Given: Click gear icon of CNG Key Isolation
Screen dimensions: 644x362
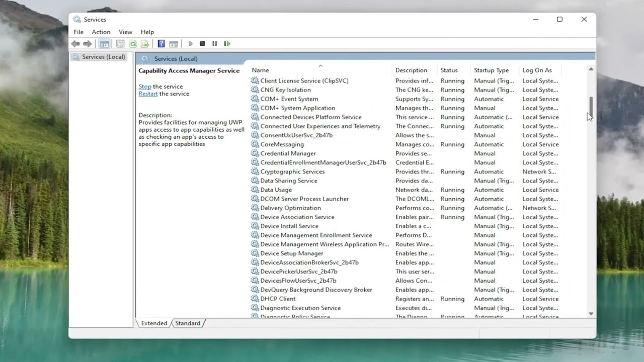Looking at the screenshot, I should [255, 89].
